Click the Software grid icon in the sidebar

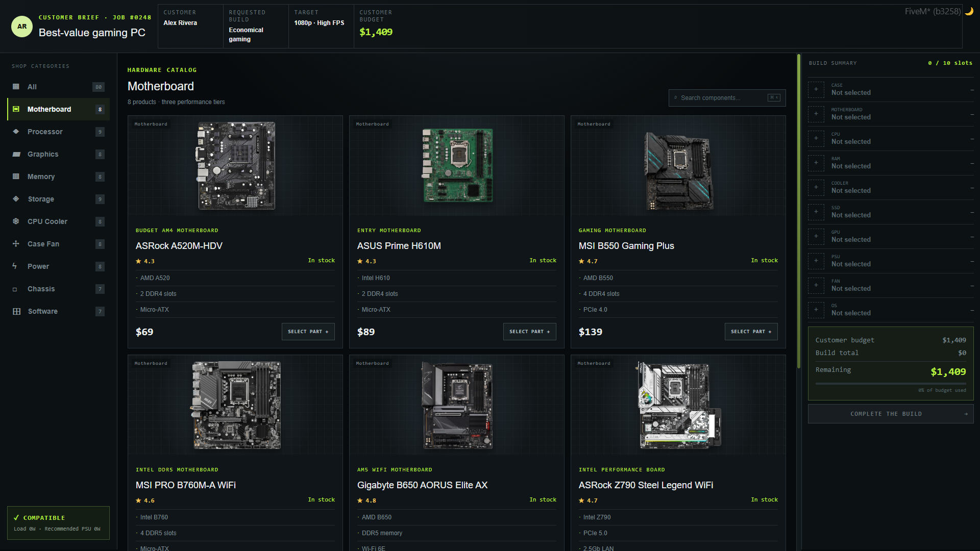pos(16,311)
